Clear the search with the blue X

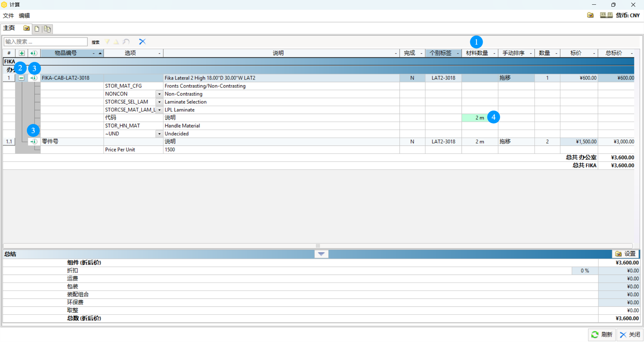tap(142, 42)
